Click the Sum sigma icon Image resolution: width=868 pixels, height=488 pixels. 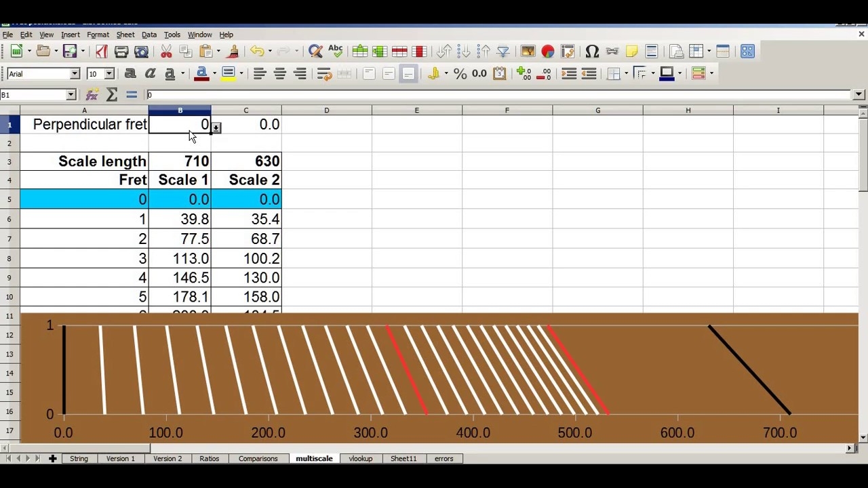point(112,95)
